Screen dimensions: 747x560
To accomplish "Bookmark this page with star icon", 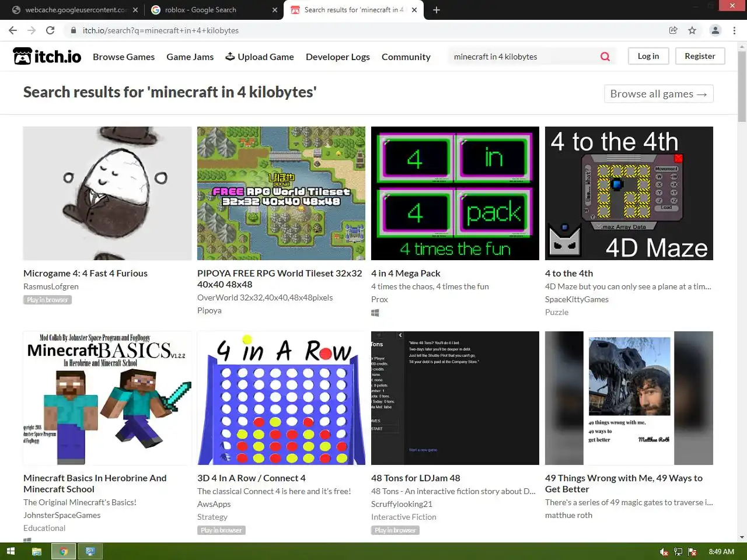I will (x=692, y=30).
